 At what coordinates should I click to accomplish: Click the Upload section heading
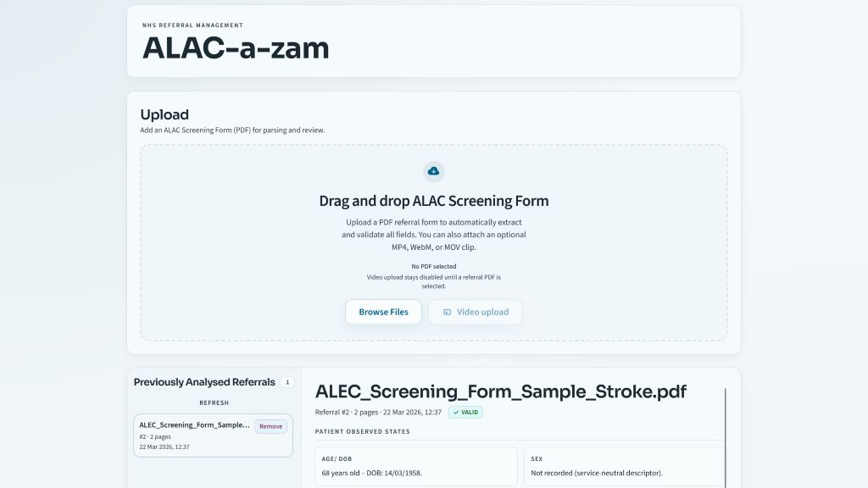(x=164, y=114)
